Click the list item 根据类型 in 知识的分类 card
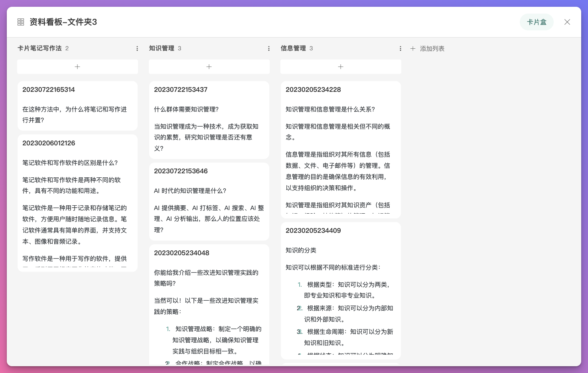588x373 pixels. (347, 290)
